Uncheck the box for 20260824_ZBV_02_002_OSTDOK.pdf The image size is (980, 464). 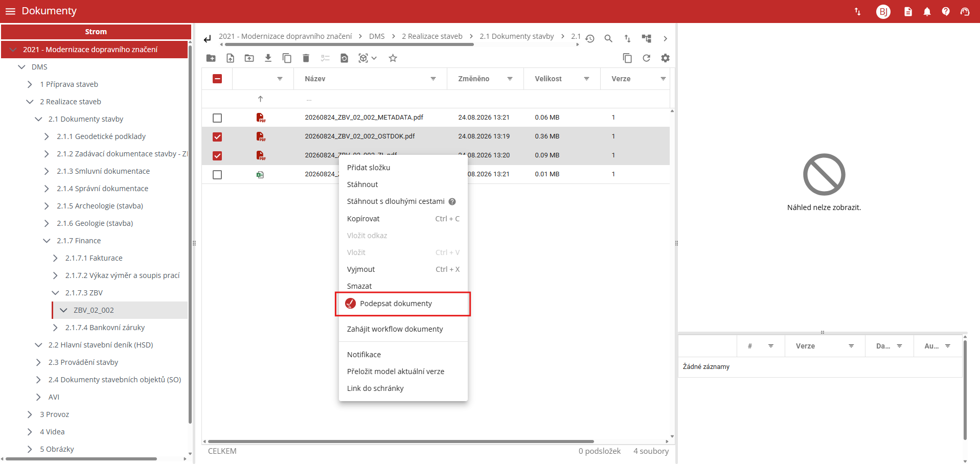pos(217,137)
